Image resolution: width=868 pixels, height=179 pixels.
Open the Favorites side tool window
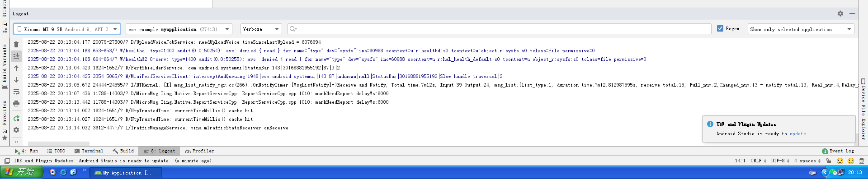pos(5,120)
